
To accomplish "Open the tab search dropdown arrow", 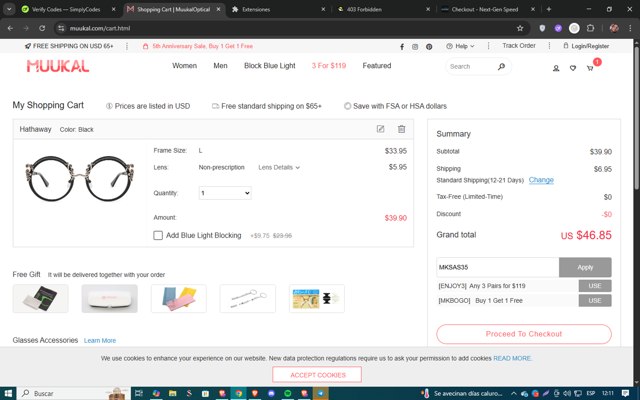I will tap(9, 9).
